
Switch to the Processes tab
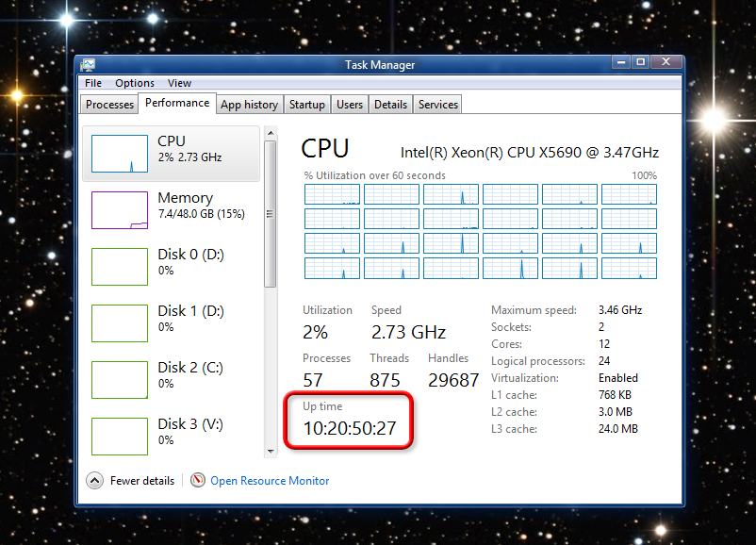click(109, 105)
